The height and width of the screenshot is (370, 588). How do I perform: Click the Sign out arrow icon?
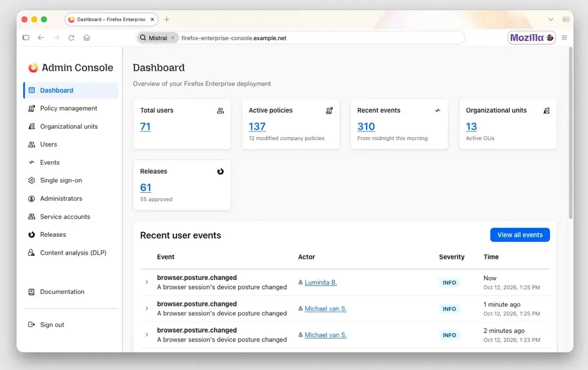click(x=31, y=324)
